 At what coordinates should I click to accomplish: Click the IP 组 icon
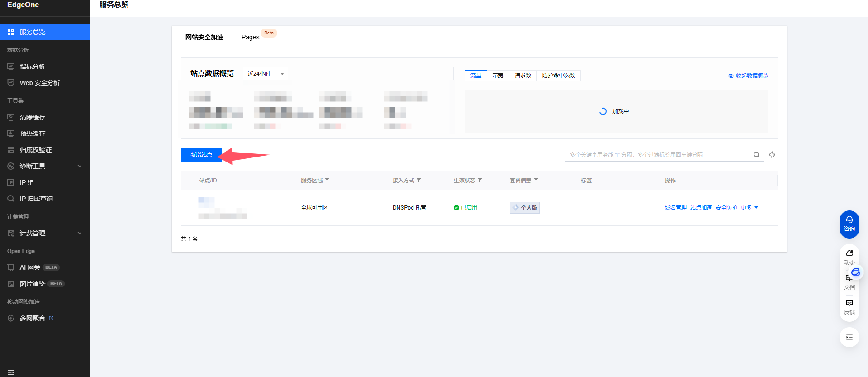11,182
